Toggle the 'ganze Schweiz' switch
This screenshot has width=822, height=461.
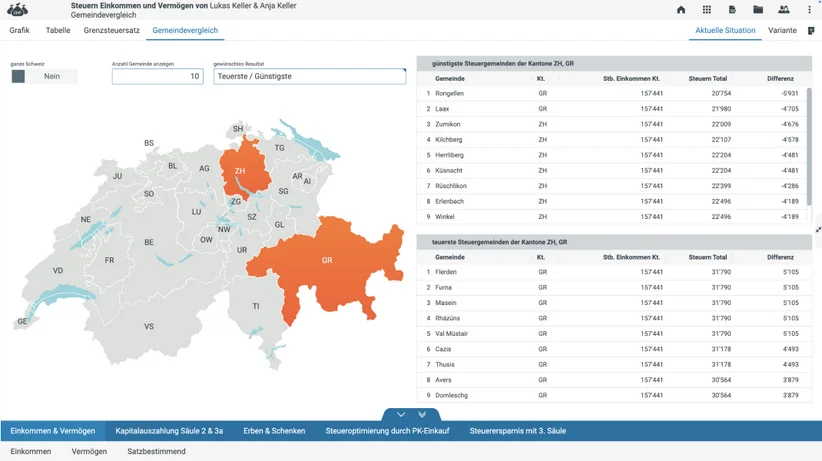click(44, 76)
